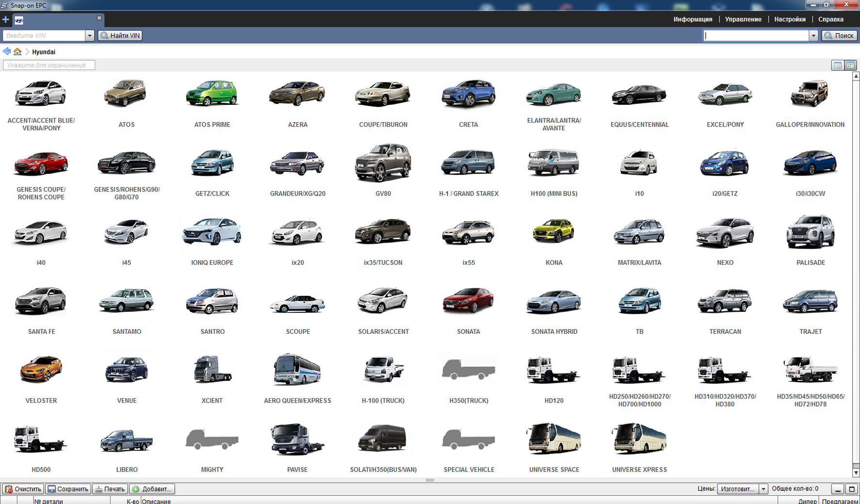Click the Очистить clear icon button
Screen dimensions: 860x504
pyautogui.click(x=23, y=489)
